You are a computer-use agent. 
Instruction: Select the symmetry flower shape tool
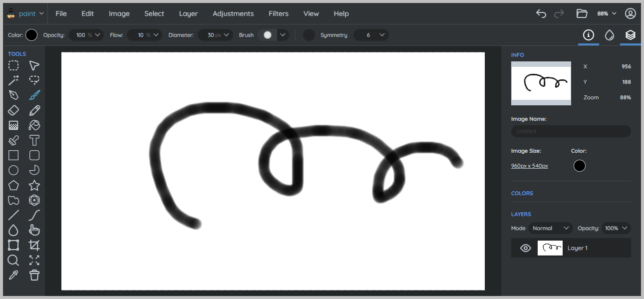point(34,200)
